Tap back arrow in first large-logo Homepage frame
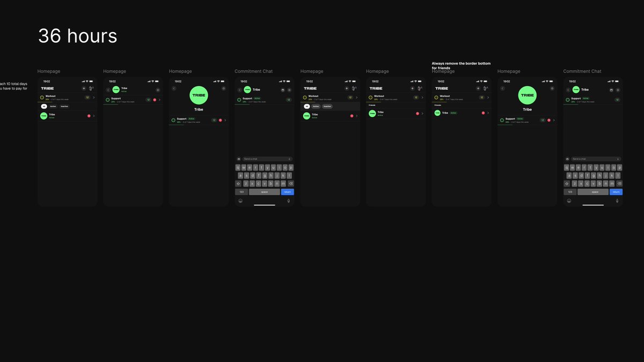 click(174, 88)
